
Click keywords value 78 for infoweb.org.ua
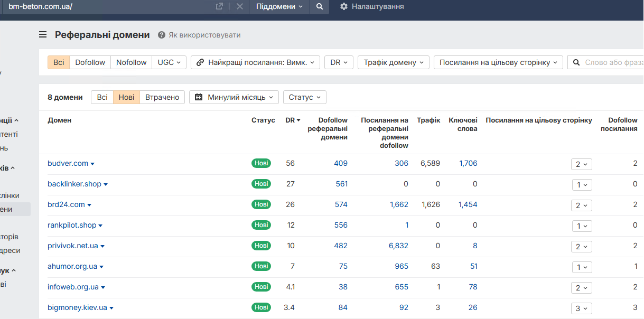coord(473,287)
